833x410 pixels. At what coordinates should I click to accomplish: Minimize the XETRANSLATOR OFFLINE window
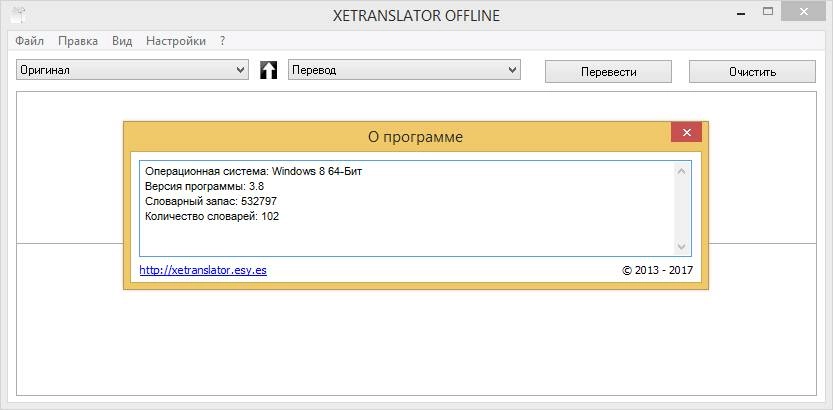(x=741, y=12)
